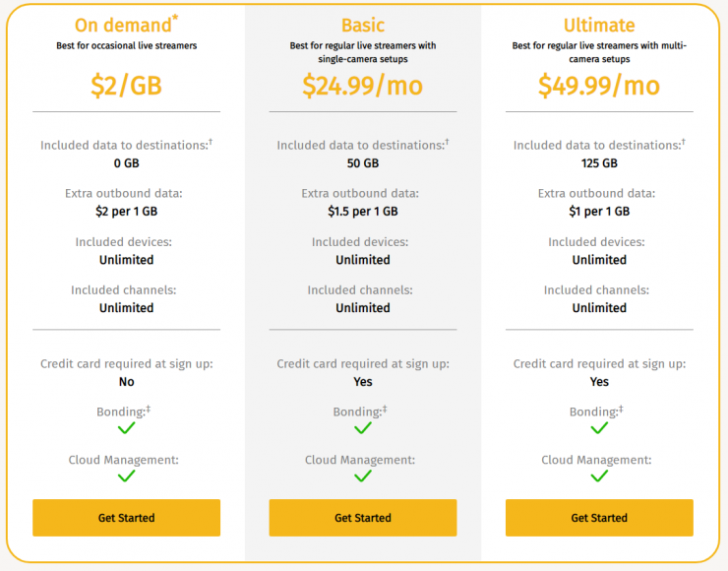
Task: Click the On demand Bonding checkmark
Action: click(x=126, y=428)
